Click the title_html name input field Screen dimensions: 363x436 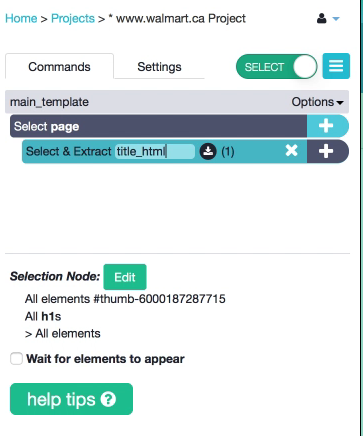(155, 151)
